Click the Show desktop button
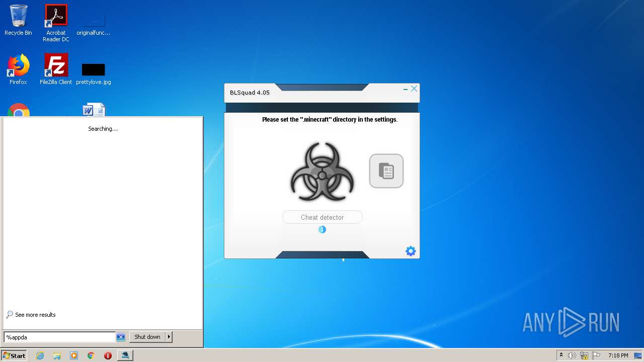Image resolution: width=644 pixels, height=362 pixels. coord(639,355)
